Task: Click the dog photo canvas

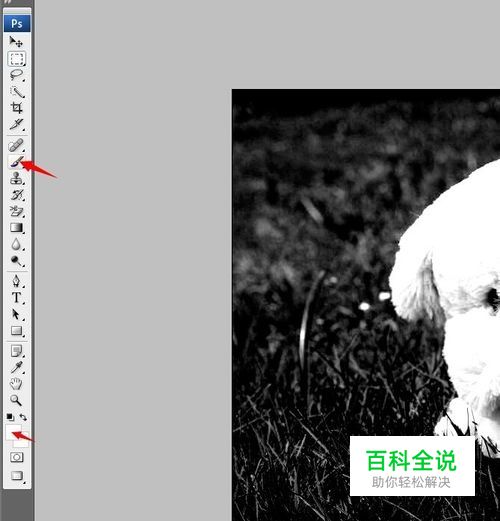Action: (x=366, y=305)
